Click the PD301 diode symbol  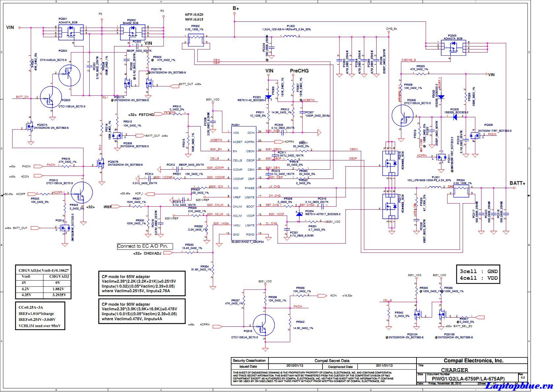click(x=268, y=98)
